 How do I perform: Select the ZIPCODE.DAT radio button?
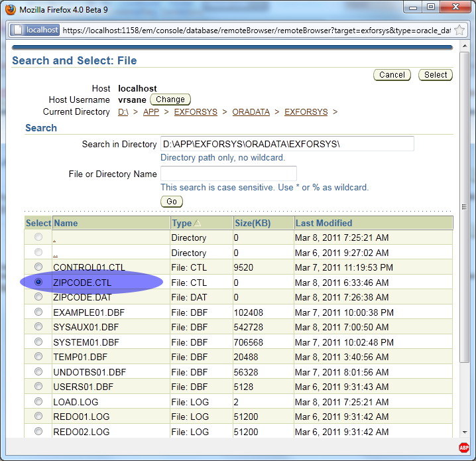click(x=38, y=297)
